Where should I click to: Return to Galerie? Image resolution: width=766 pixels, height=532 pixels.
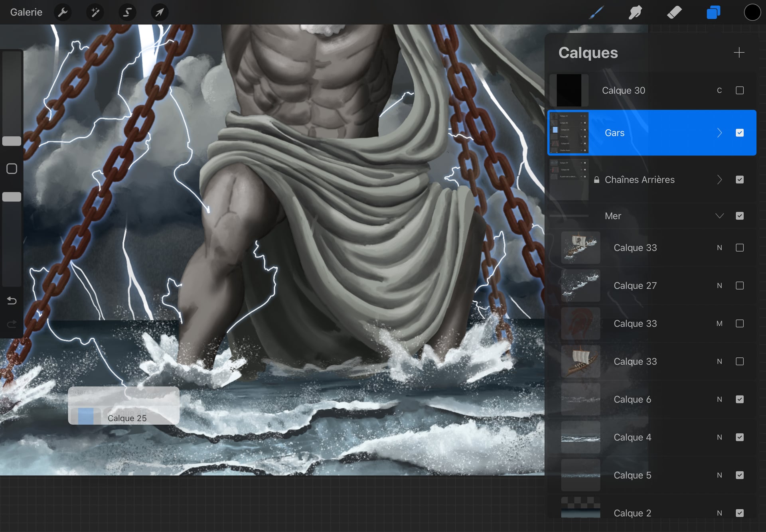[x=26, y=12]
